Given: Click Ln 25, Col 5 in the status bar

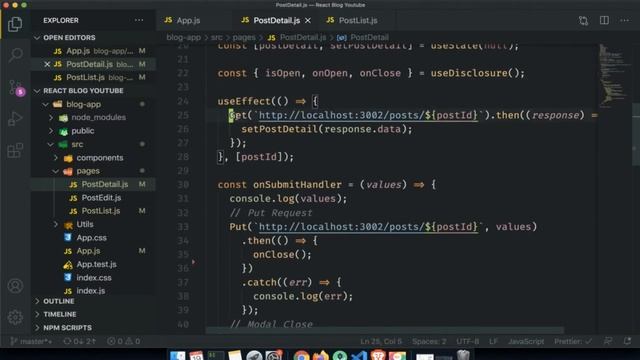Looking at the screenshot, I should coord(381,341).
